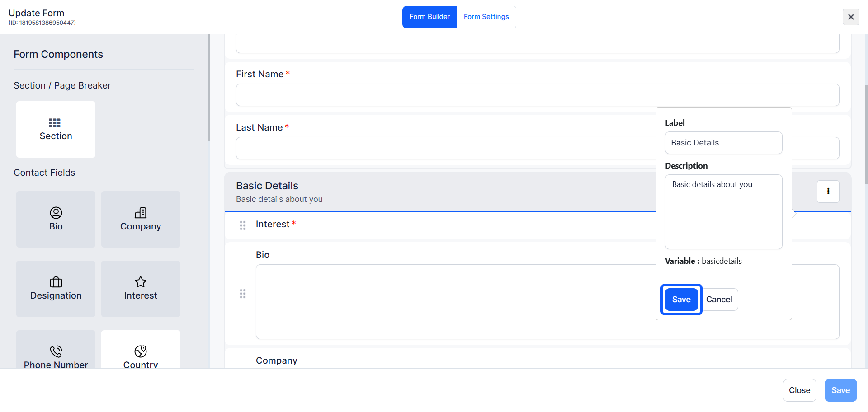Screen dimensions: 868x412
Task: Click the Company field label in form
Action: click(277, 360)
